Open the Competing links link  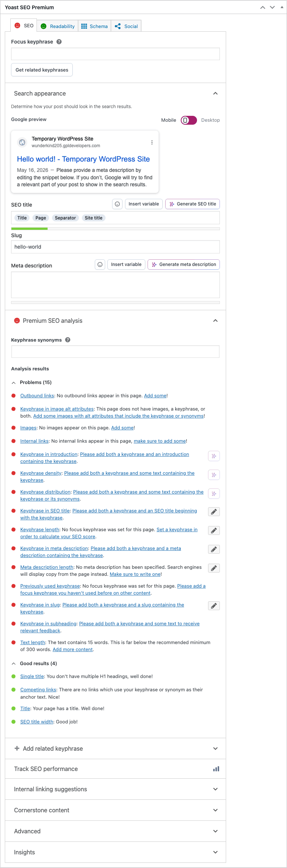pos(38,690)
